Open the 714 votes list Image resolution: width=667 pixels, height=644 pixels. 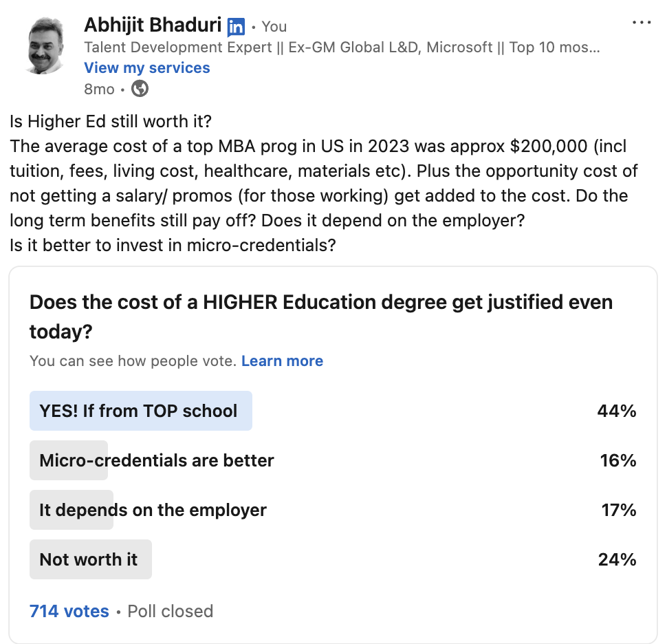69,611
